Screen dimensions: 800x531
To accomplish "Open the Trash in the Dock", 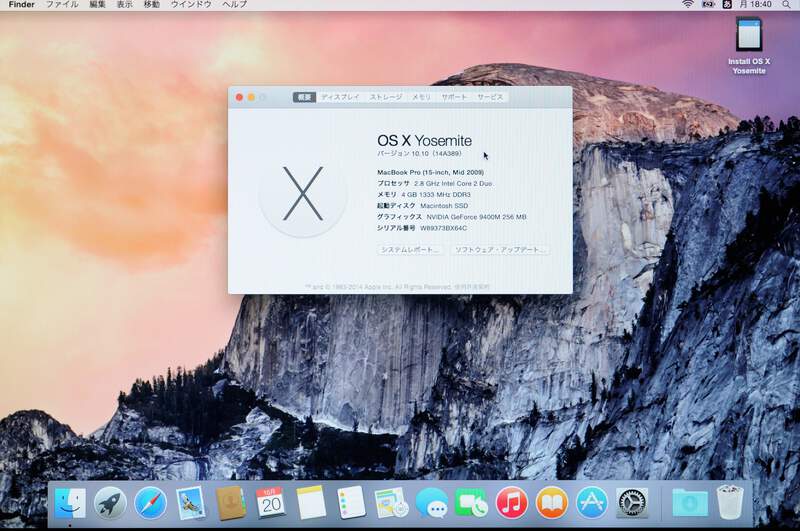I will [730, 503].
